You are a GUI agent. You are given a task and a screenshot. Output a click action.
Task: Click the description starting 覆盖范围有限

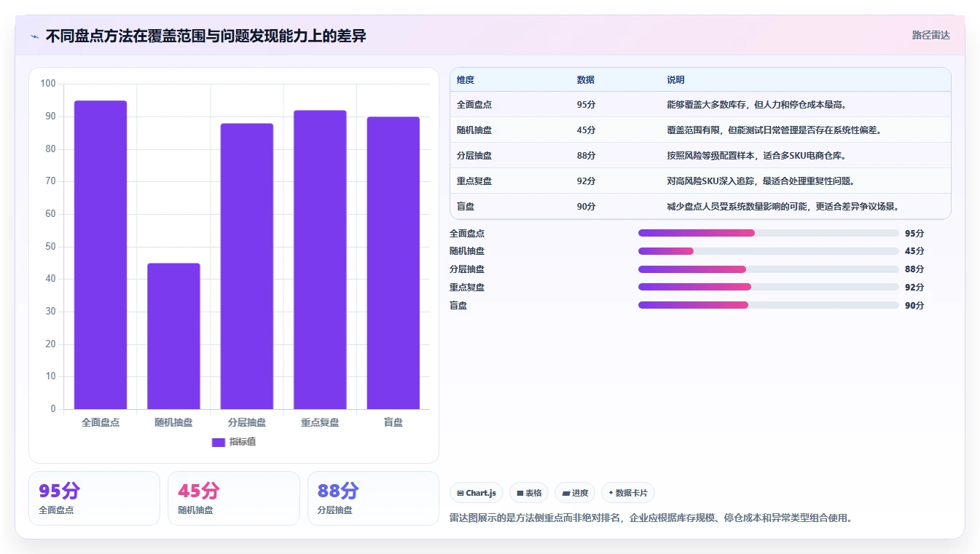pos(775,130)
